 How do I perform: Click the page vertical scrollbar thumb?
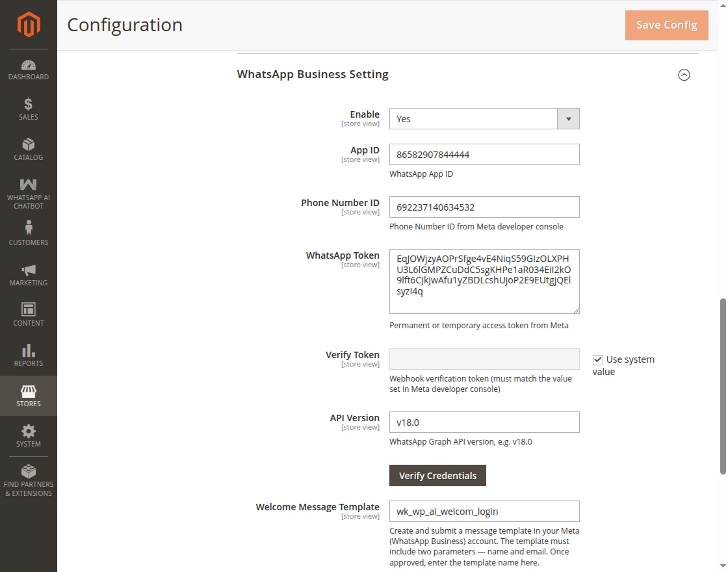(x=723, y=386)
